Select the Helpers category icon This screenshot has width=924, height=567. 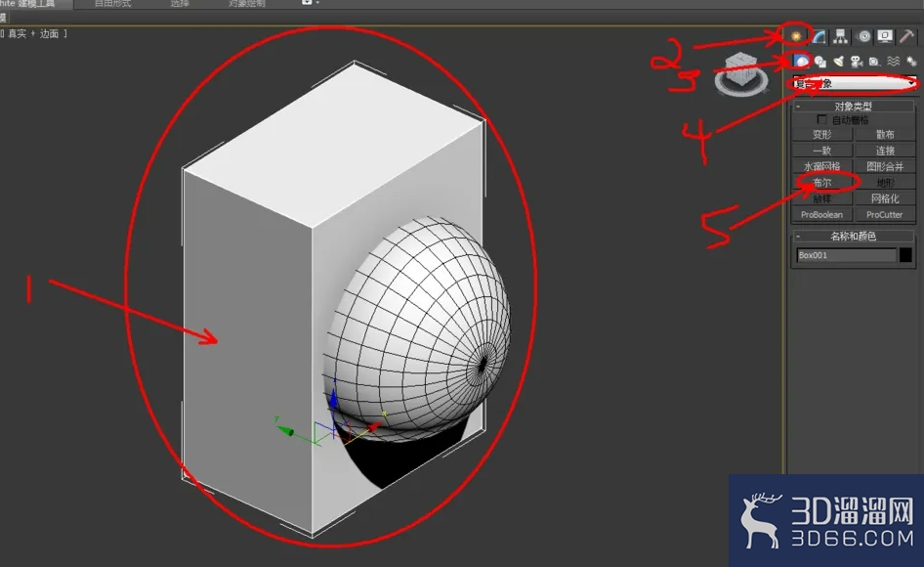coord(874,62)
